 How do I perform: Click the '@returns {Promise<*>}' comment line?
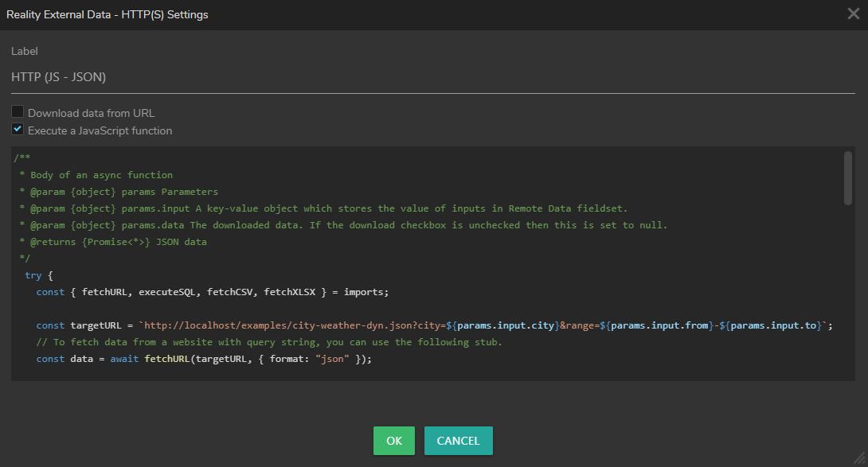point(113,242)
